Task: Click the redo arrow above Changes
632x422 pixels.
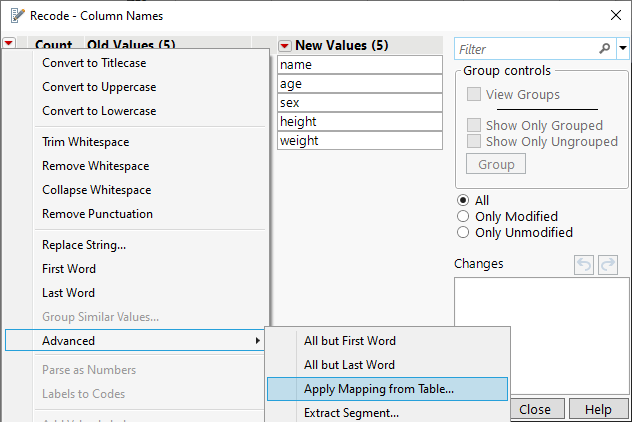Action: (x=607, y=264)
